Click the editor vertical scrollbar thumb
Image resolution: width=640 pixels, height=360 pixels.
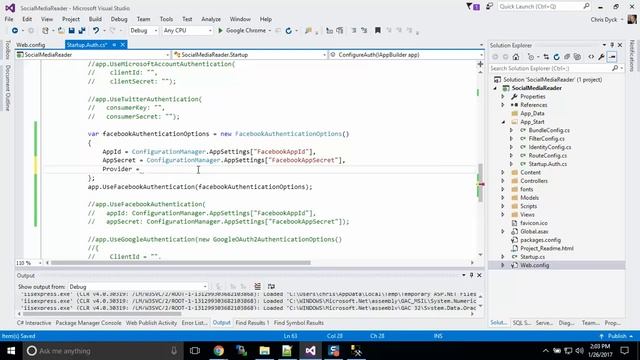pos(480,182)
